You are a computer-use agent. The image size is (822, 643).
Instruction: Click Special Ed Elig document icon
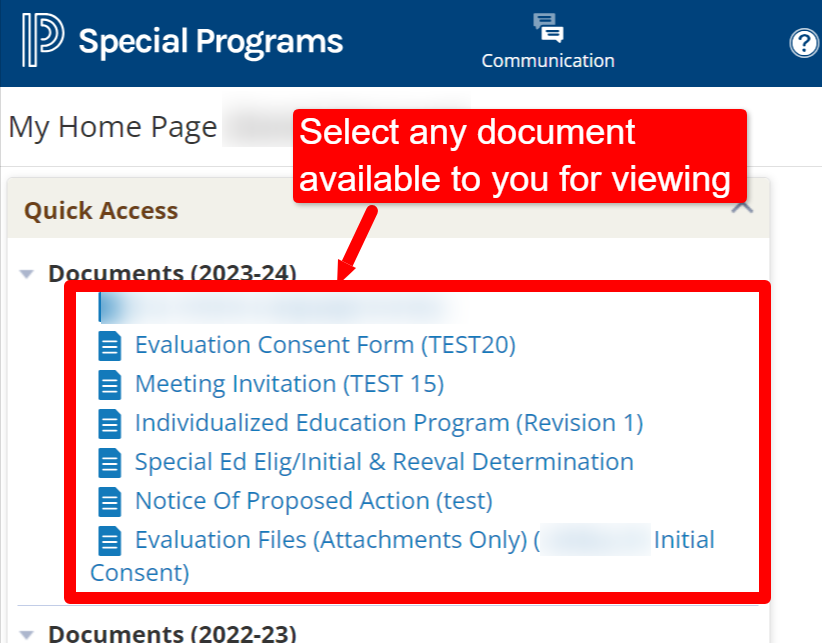[109, 463]
